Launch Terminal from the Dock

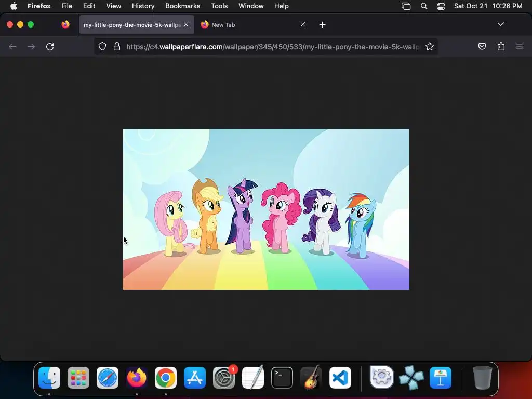click(x=282, y=378)
